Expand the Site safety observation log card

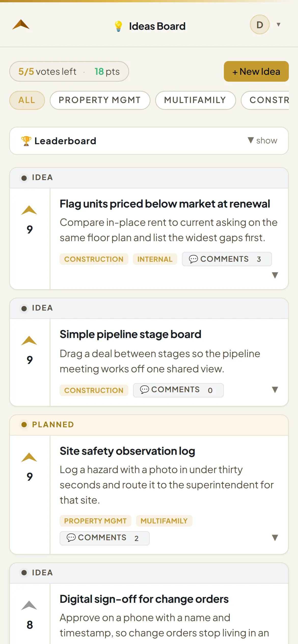(x=275, y=538)
